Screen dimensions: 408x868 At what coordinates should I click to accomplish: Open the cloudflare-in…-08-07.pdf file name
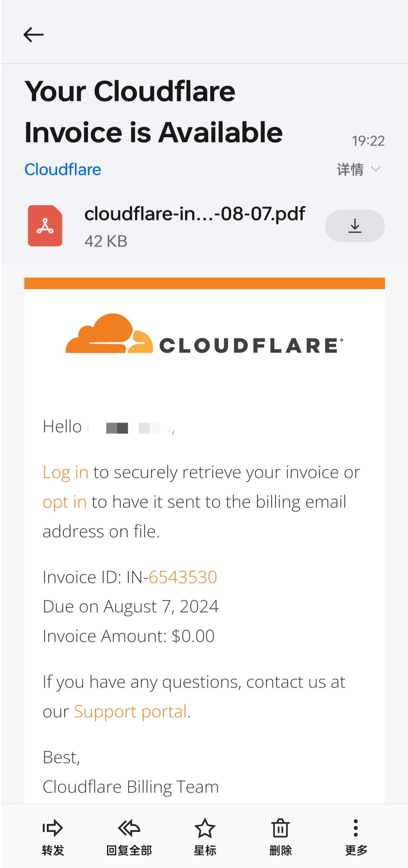[x=194, y=214]
